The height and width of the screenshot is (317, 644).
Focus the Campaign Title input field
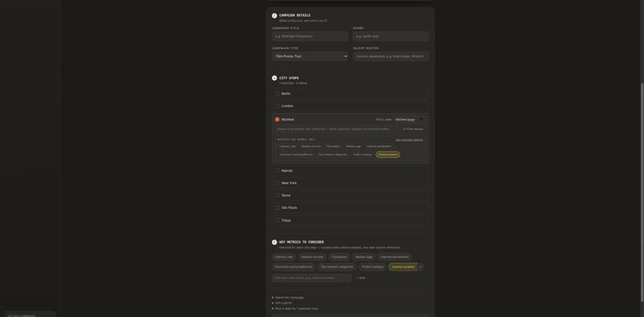[310, 36]
